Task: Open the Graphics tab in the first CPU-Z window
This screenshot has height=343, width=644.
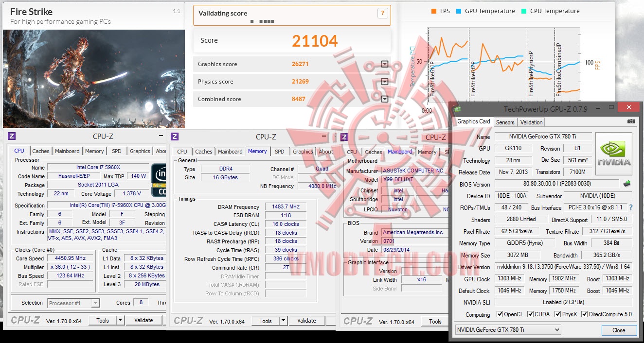Action: pos(140,151)
